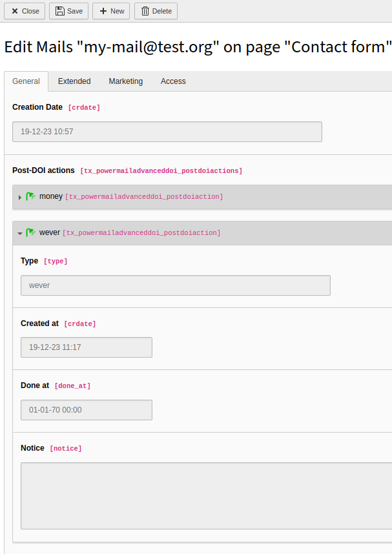
Task: Click the Type field containing wever
Action: (x=176, y=285)
